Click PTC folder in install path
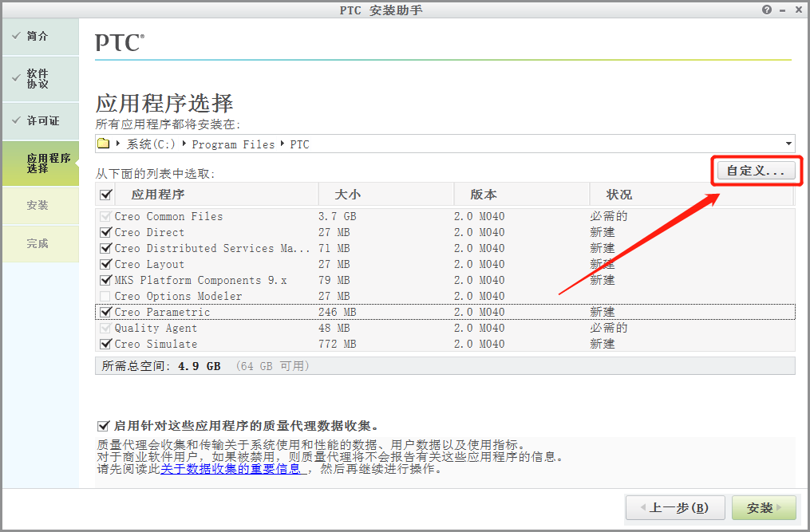This screenshot has height=532, width=810. pos(299,144)
